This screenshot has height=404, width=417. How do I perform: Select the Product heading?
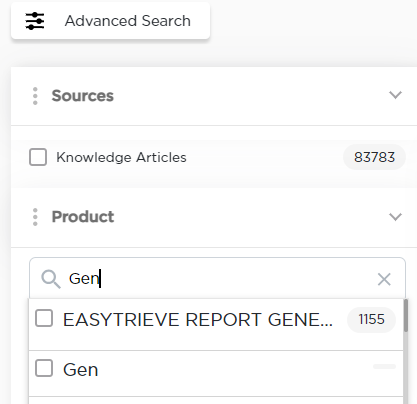83,217
